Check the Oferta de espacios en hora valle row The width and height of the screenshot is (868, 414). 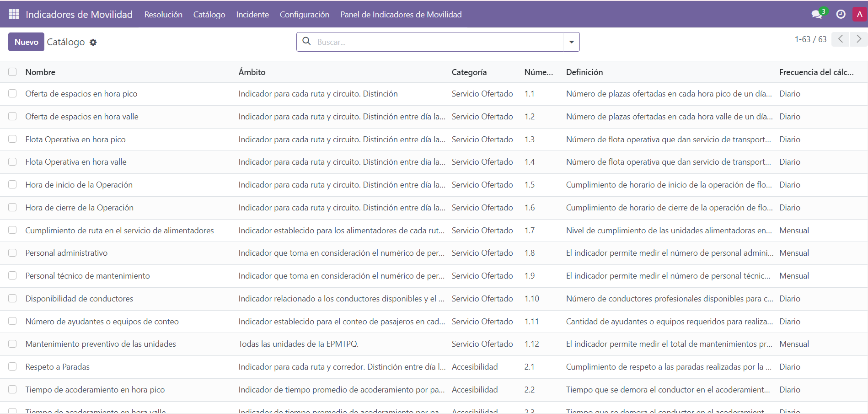[x=12, y=116]
